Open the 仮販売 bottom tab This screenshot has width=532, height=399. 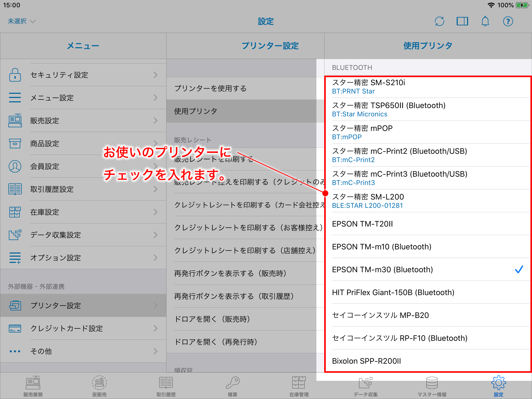click(x=99, y=386)
